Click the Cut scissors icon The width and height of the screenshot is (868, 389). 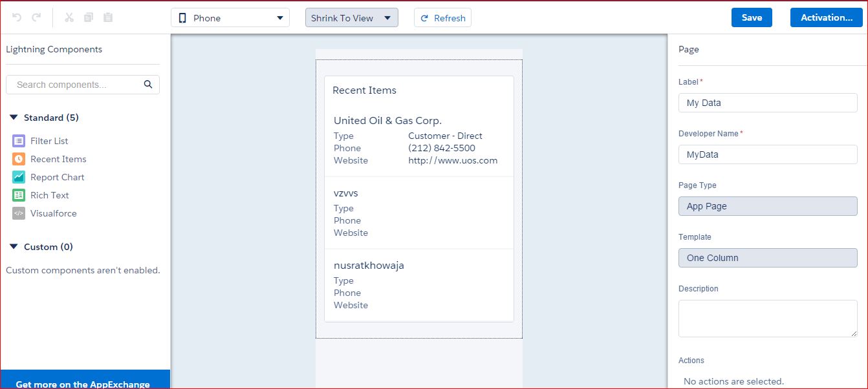[x=69, y=17]
